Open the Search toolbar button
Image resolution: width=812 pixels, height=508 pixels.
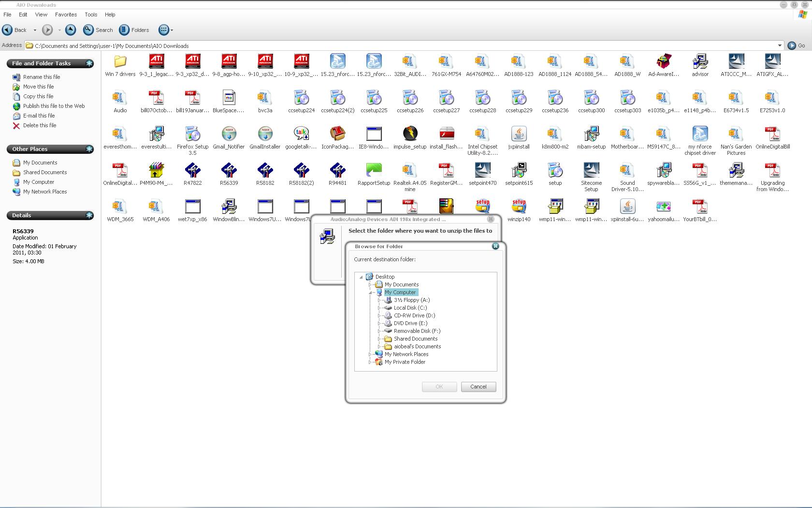point(98,30)
